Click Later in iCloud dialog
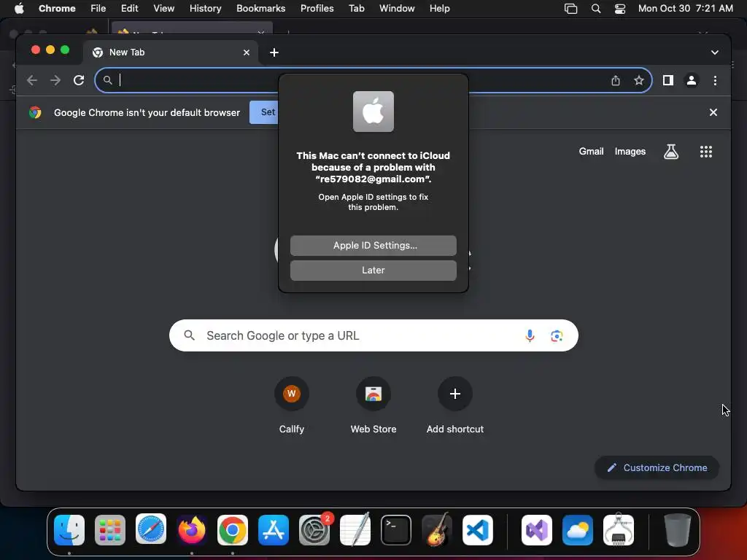 [373, 270]
